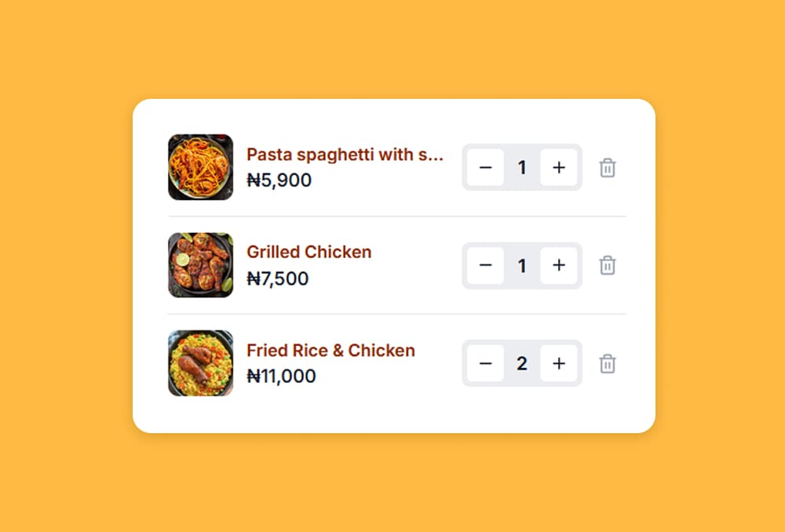Screen dimensions: 785x532
Task: Increase Pasta spaghetti quantity with plus
Action: [x=558, y=167]
